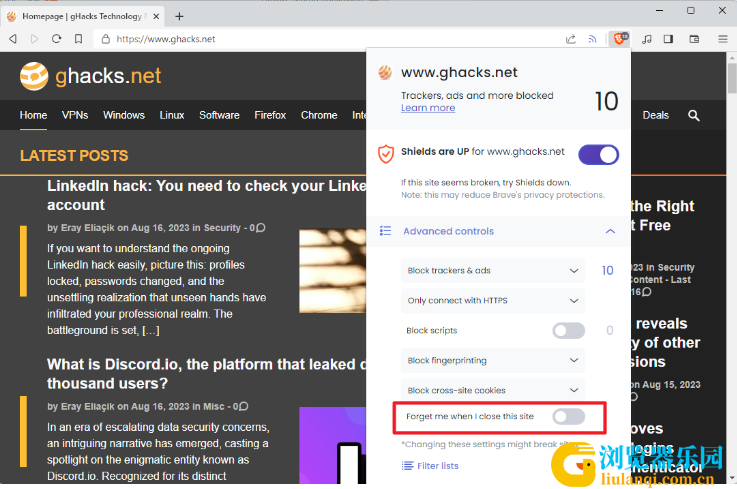Image resolution: width=737 pixels, height=489 pixels.
Task: Bookmark this page icon
Action: click(x=78, y=39)
